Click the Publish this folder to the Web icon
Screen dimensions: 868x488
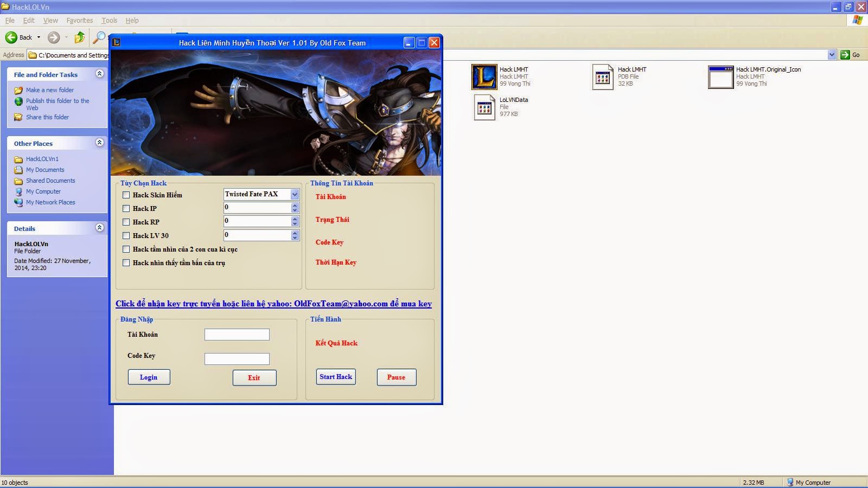tap(18, 101)
